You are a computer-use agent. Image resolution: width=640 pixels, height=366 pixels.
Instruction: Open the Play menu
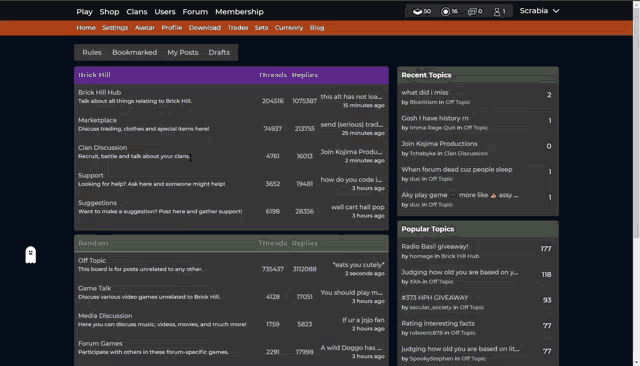84,12
